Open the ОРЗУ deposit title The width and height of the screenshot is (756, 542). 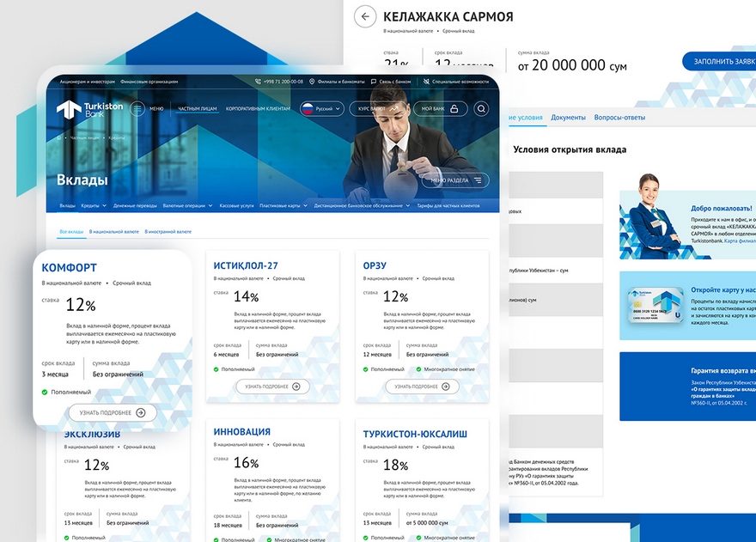tap(375, 265)
